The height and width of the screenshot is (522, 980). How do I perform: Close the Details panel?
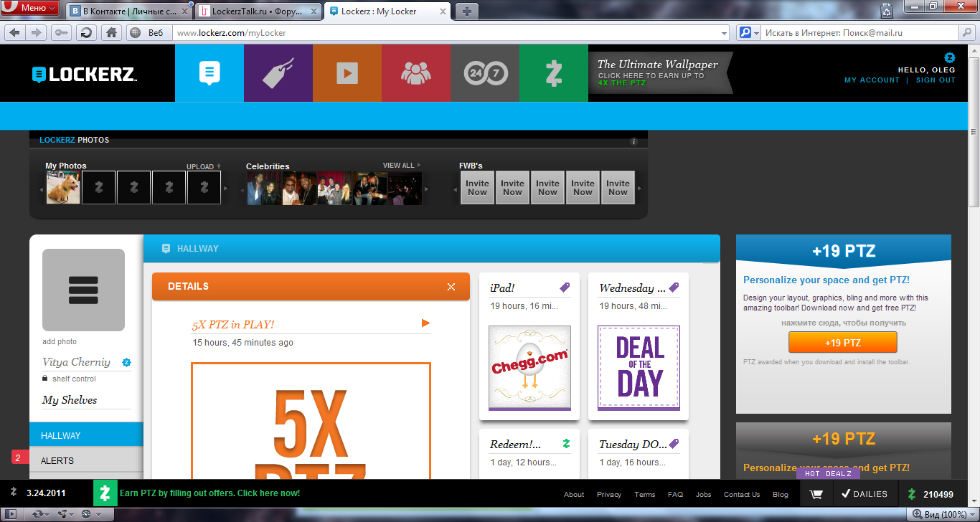click(x=451, y=287)
